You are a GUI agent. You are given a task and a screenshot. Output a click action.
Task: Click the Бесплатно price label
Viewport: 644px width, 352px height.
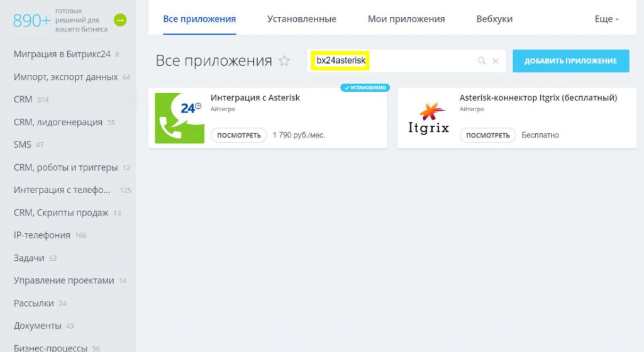540,135
